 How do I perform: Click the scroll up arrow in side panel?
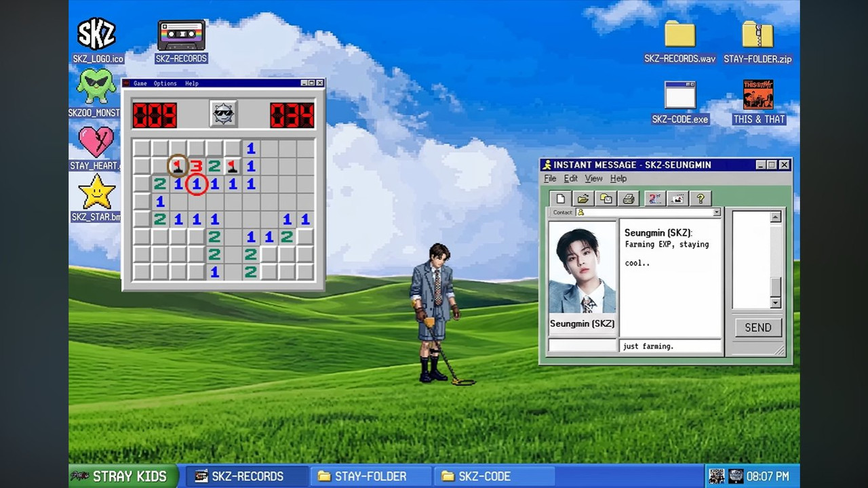pos(776,217)
